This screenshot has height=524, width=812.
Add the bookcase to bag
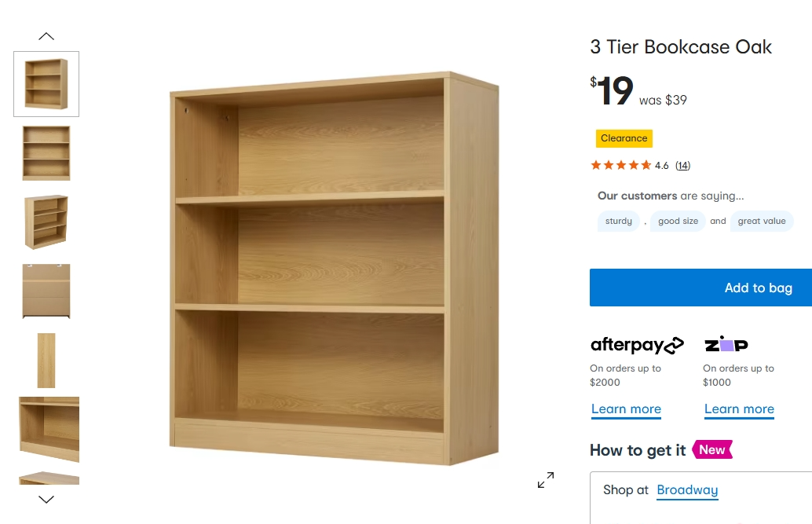(x=700, y=288)
